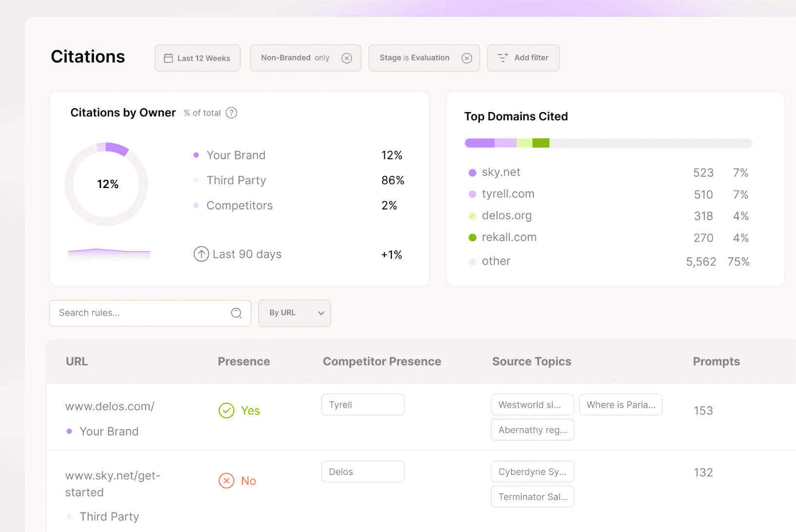Remove the Non-Branded only filter
796x532 pixels.
tap(346, 58)
